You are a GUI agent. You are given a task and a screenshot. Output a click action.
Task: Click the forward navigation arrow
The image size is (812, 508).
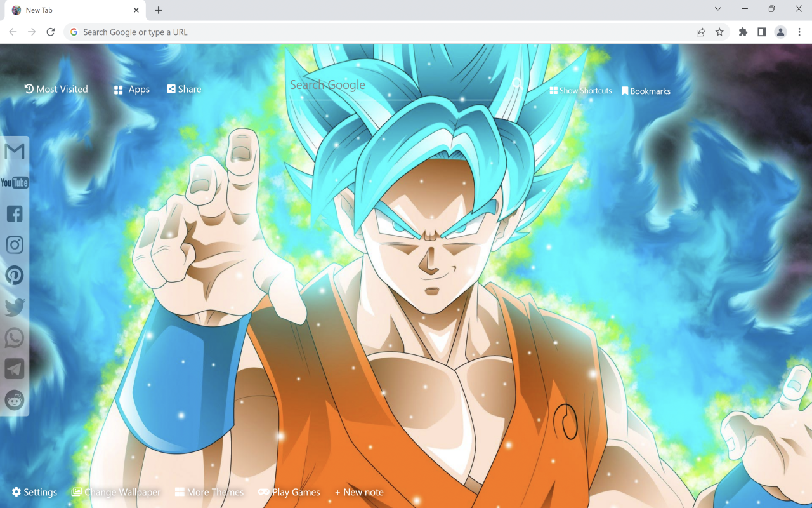pyautogui.click(x=32, y=32)
